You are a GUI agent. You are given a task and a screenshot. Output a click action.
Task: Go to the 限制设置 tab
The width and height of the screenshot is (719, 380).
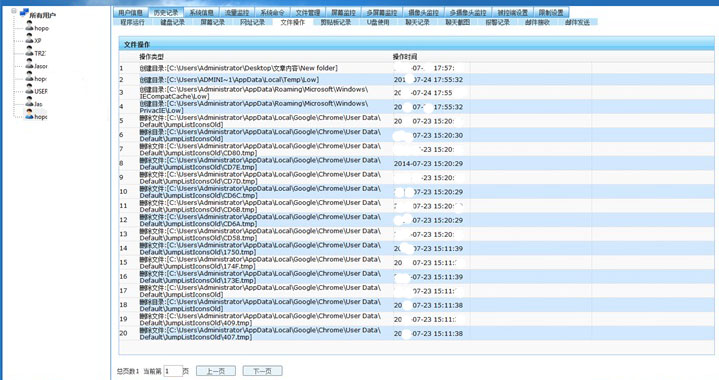[x=551, y=12]
